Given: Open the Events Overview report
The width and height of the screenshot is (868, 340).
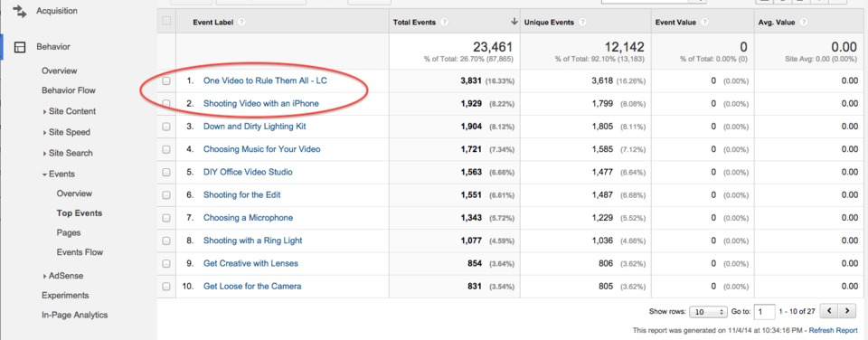Looking at the screenshot, I should tap(74, 194).
